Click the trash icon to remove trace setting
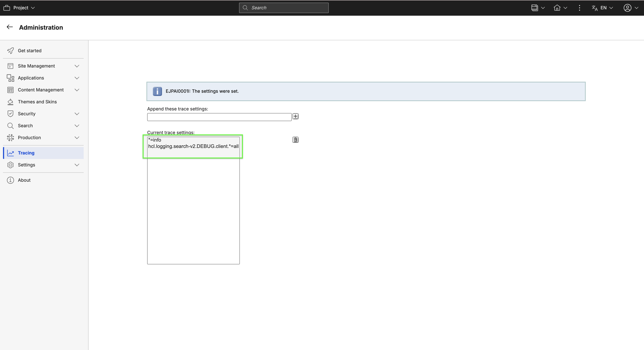The image size is (644, 350). click(295, 140)
